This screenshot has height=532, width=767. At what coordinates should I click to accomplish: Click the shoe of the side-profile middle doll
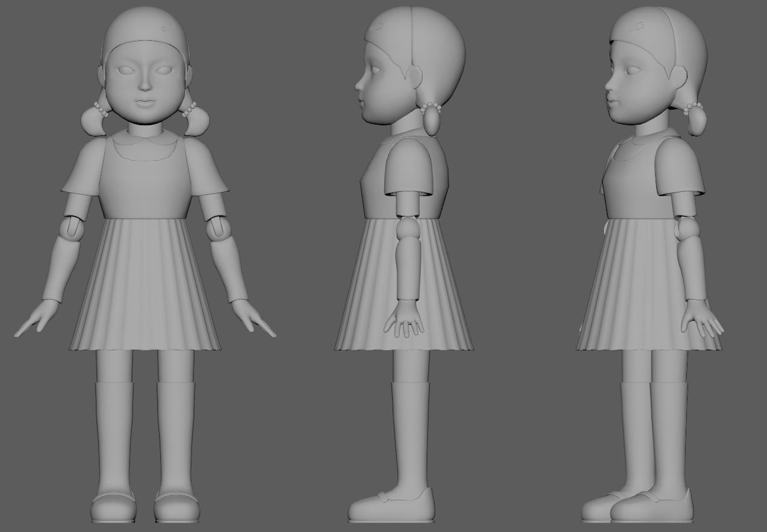[391, 506]
